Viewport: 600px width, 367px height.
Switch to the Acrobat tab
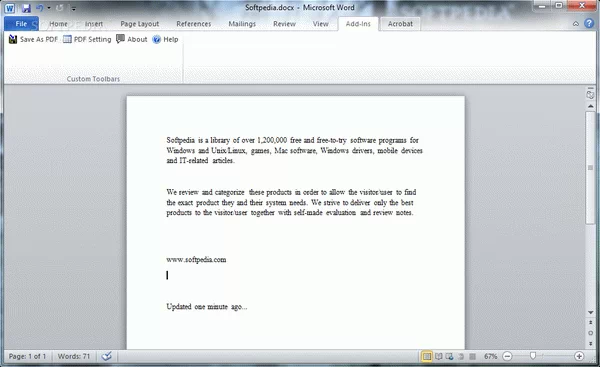coord(400,24)
